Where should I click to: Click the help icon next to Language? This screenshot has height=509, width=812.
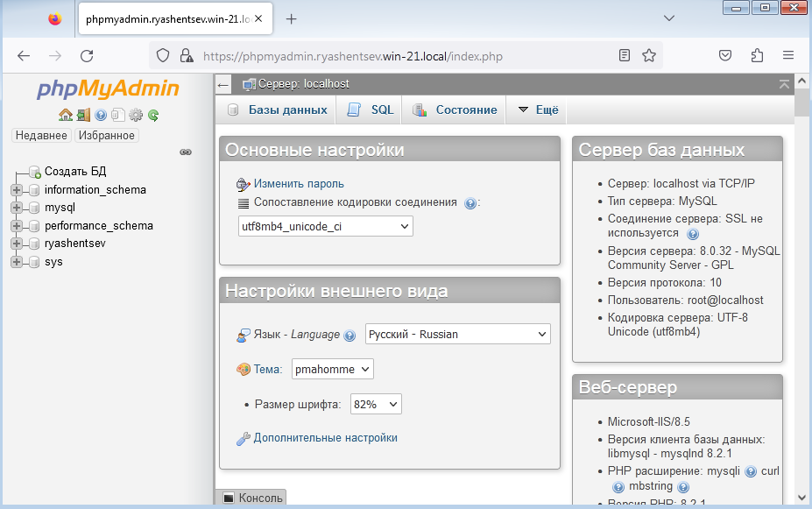pyautogui.click(x=350, y=336)
